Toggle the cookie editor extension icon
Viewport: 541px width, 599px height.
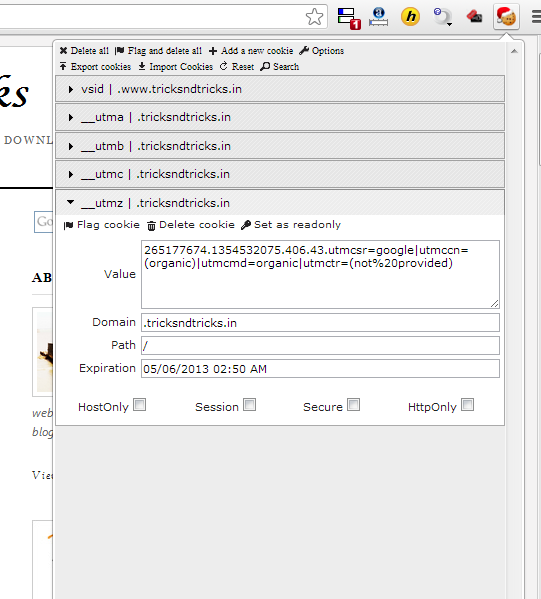pyautogui.click(x=506, y=17)
